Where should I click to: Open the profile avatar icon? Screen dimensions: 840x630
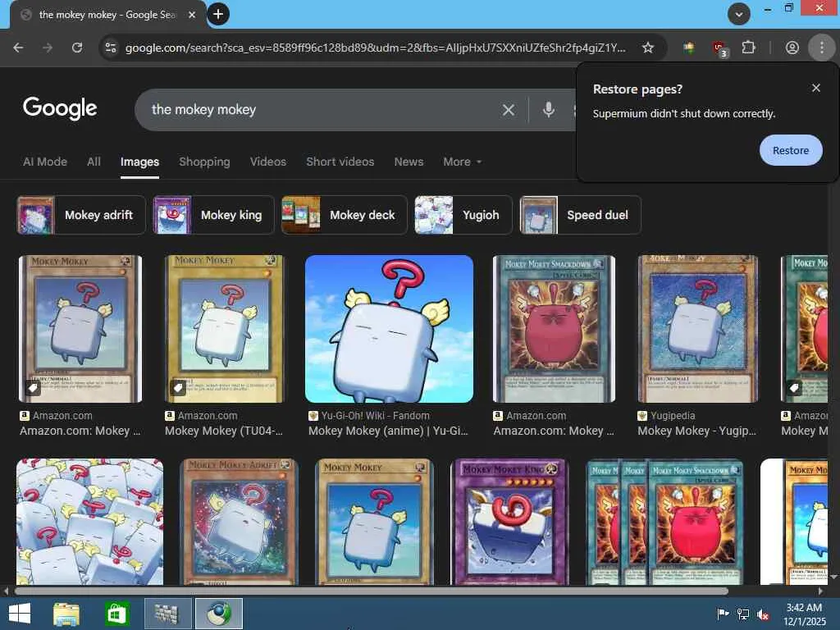pos(792,48)
